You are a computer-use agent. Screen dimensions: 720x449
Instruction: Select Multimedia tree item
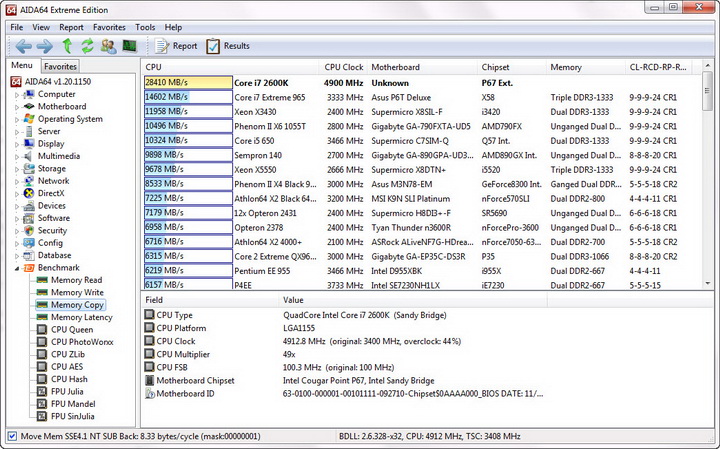point(52,156)
